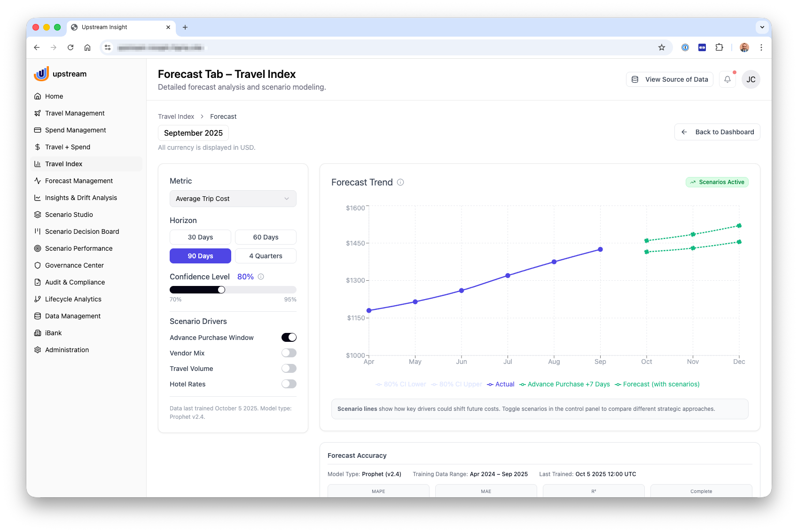Screen dimensions: 798x532
Task: Click the notification bell icon
Action: click(727, 79)
